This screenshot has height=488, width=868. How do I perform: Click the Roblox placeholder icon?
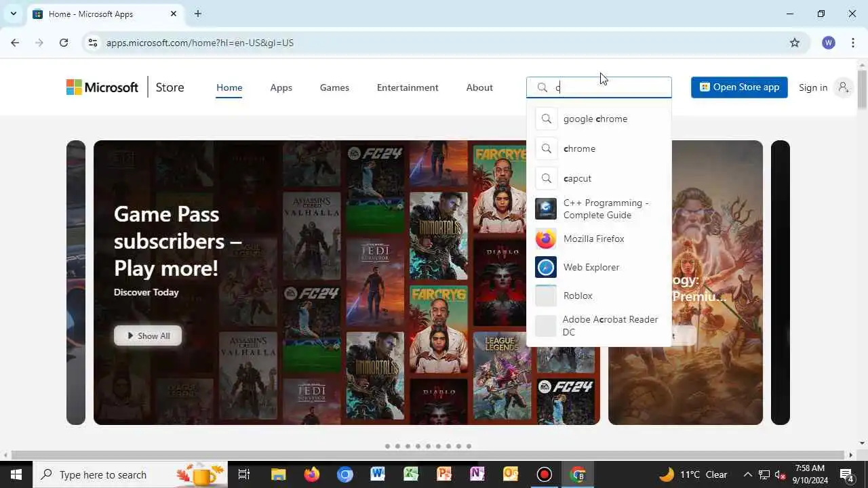click(546, 296)
